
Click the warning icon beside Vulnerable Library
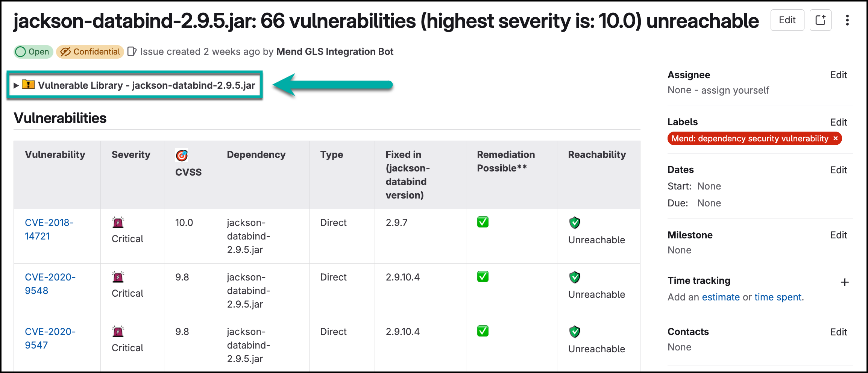28,85
